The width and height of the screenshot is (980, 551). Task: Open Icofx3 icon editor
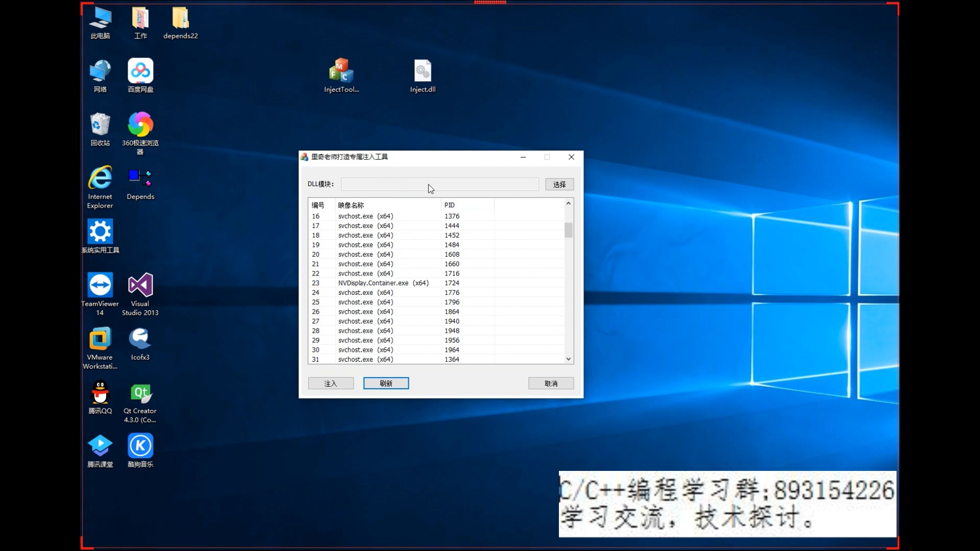click(140, 339)
